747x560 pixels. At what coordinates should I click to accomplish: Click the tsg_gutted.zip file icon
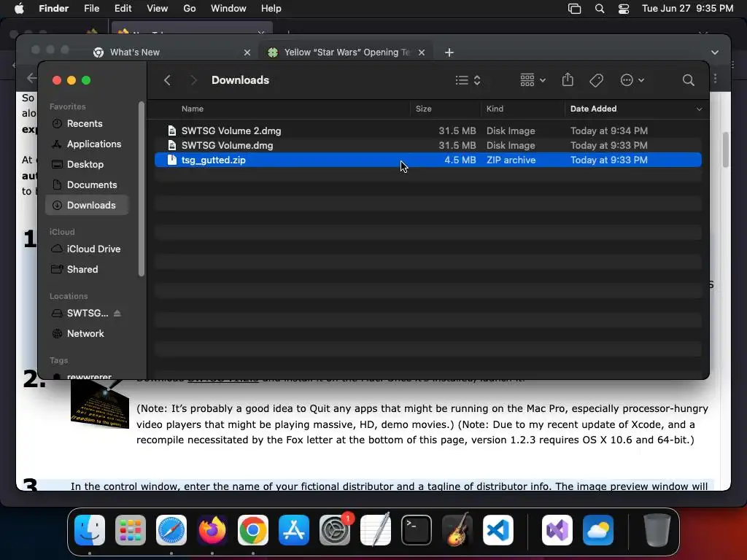pyautogui.click(x=172, y=160)
